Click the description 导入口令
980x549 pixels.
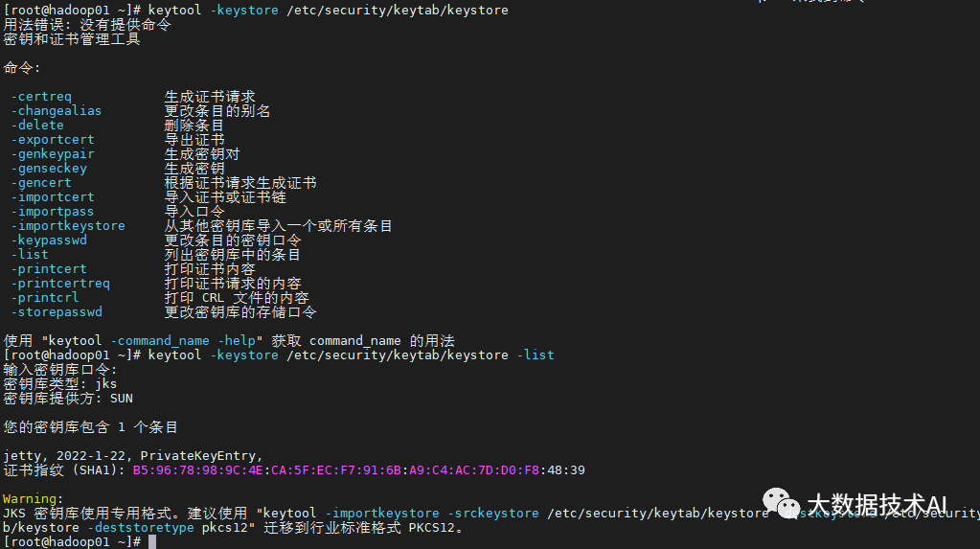tap(194, 212)
